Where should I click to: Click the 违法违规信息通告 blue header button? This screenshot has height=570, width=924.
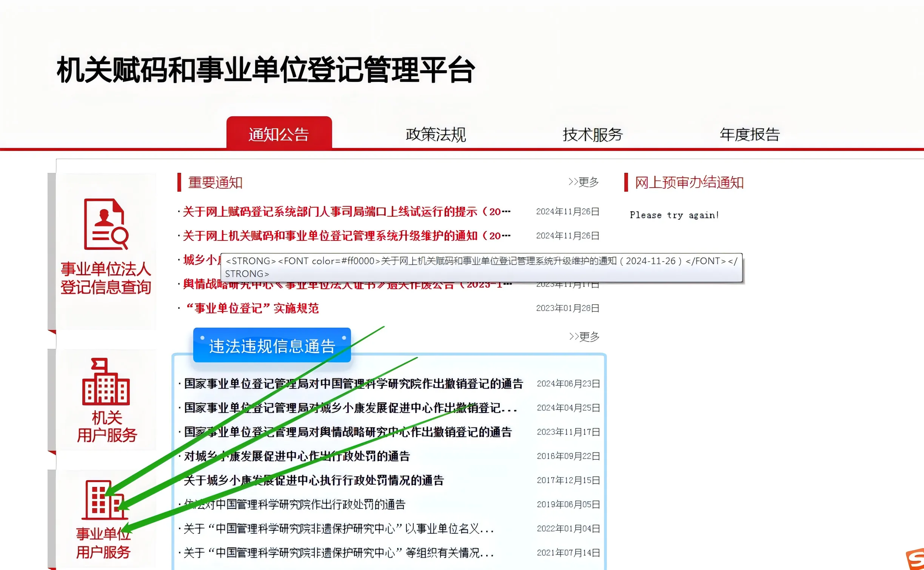pos(272,346)
